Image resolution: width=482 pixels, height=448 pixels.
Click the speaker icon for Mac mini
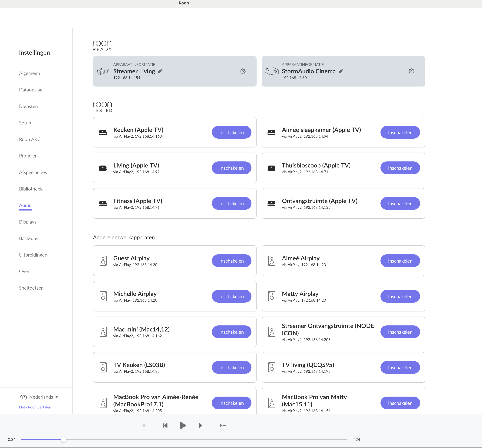103,332
